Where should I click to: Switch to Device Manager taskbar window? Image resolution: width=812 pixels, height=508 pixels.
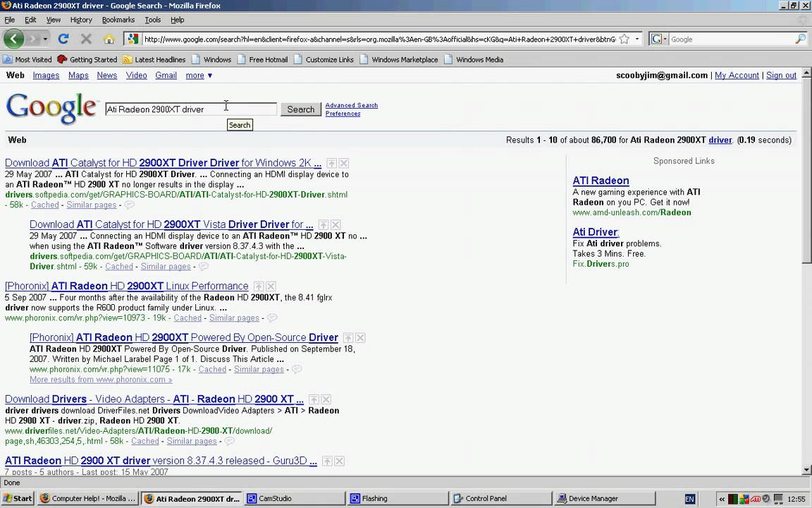point(604,499)
